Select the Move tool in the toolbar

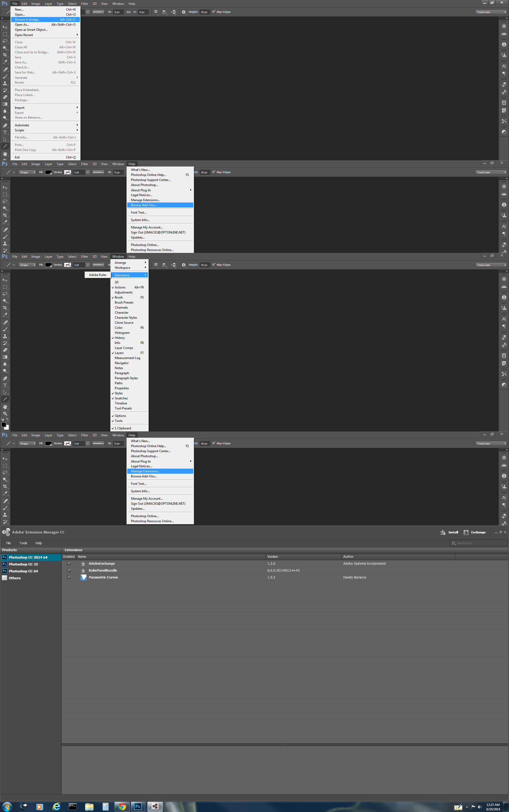point(5,27)
